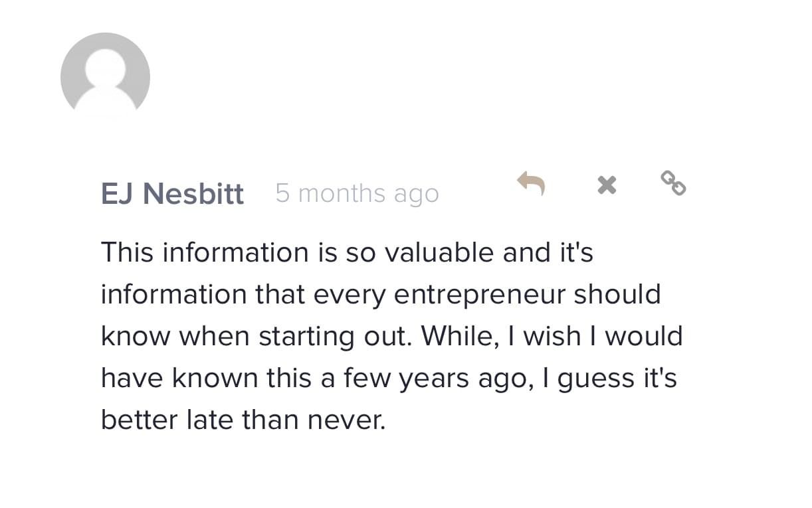Click the "5 months ago" timestamp

pos(357,194)
